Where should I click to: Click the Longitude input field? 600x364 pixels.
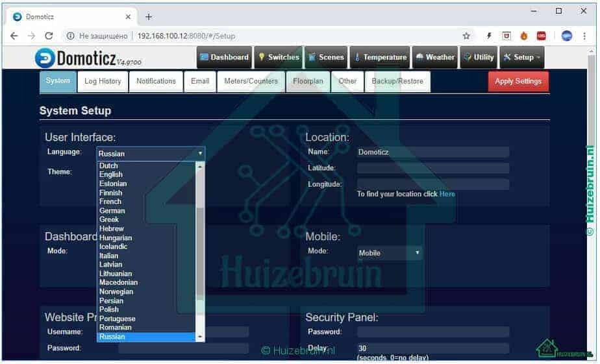pos(432,184)
